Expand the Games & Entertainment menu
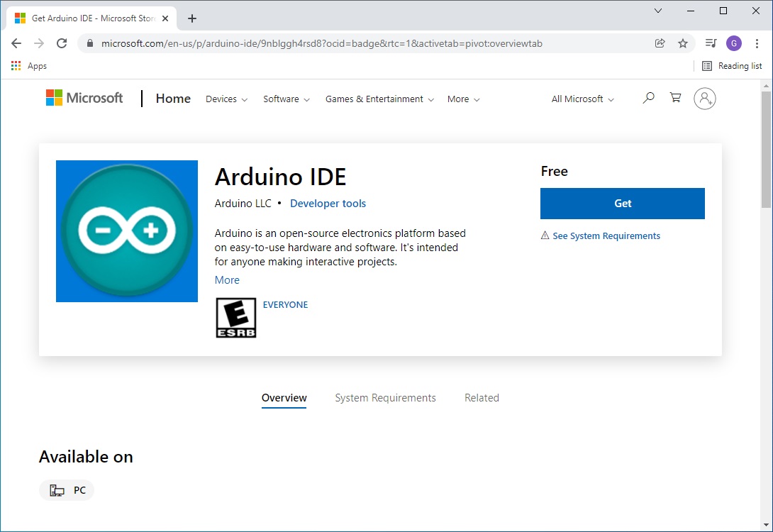Image resolution: width=773 pixels, height=532 pixels. tap(379, 99)
